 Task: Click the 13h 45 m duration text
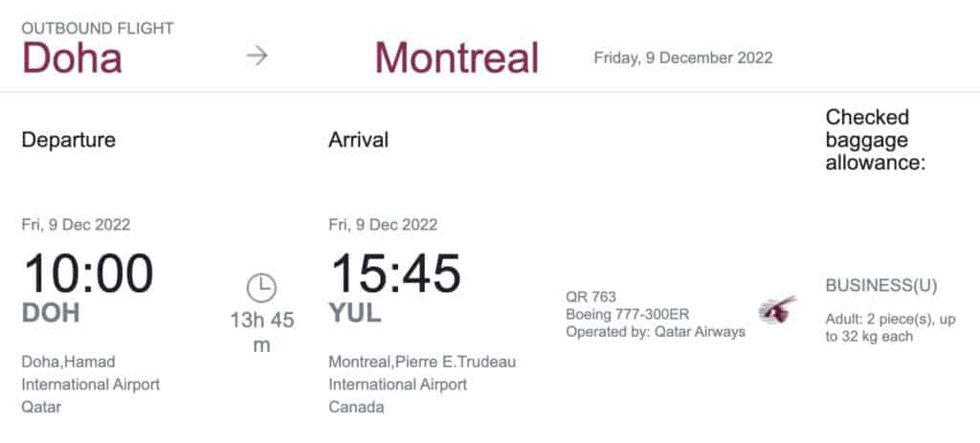[260, 332]
